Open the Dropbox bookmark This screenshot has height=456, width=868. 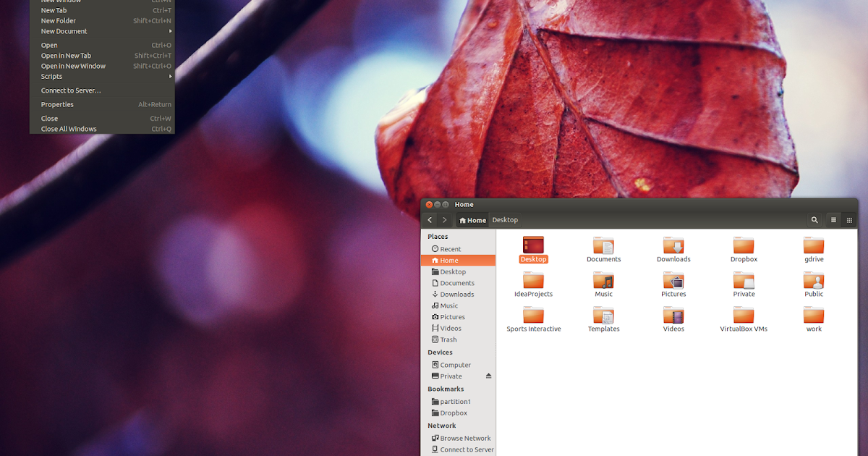[454, 413]
